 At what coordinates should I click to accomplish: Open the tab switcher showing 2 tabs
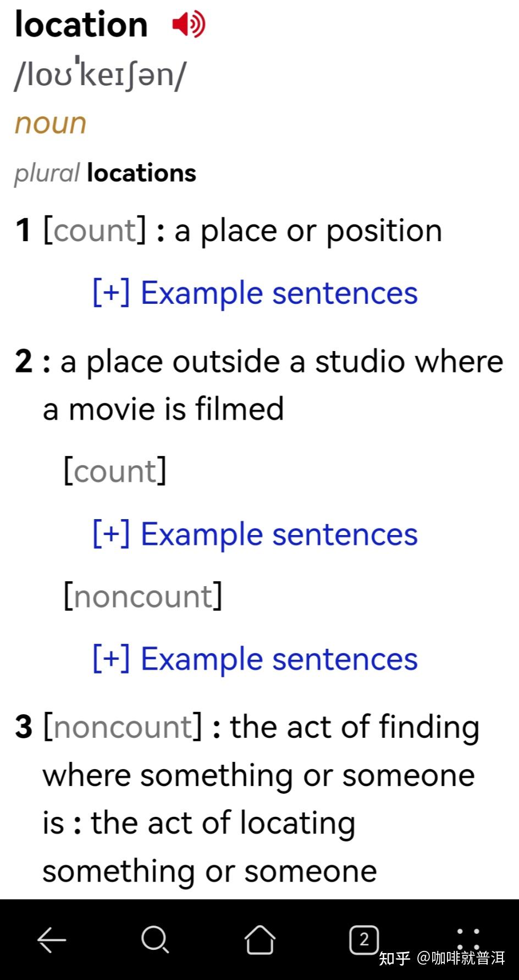pos(363,940)
